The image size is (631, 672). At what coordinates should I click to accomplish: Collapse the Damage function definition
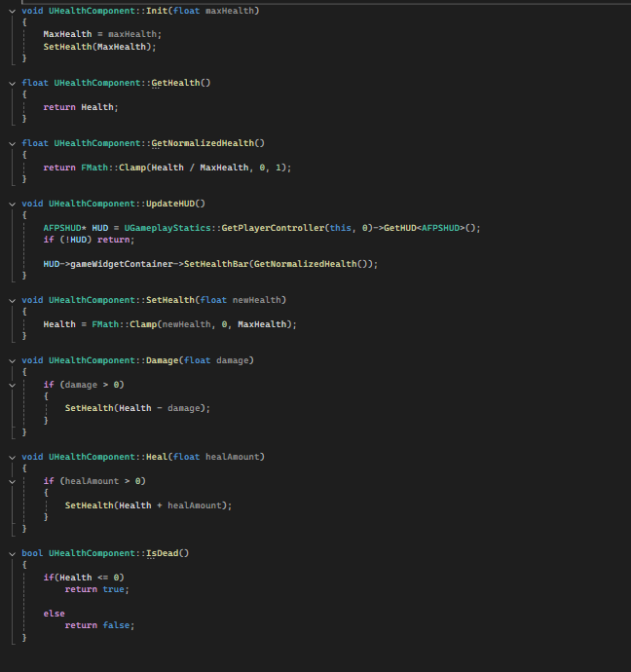[12, 360]
